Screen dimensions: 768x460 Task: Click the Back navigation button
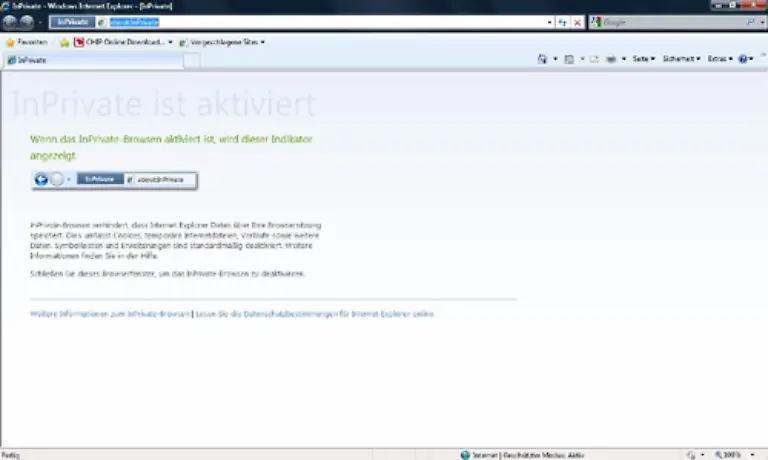point(10,23)
